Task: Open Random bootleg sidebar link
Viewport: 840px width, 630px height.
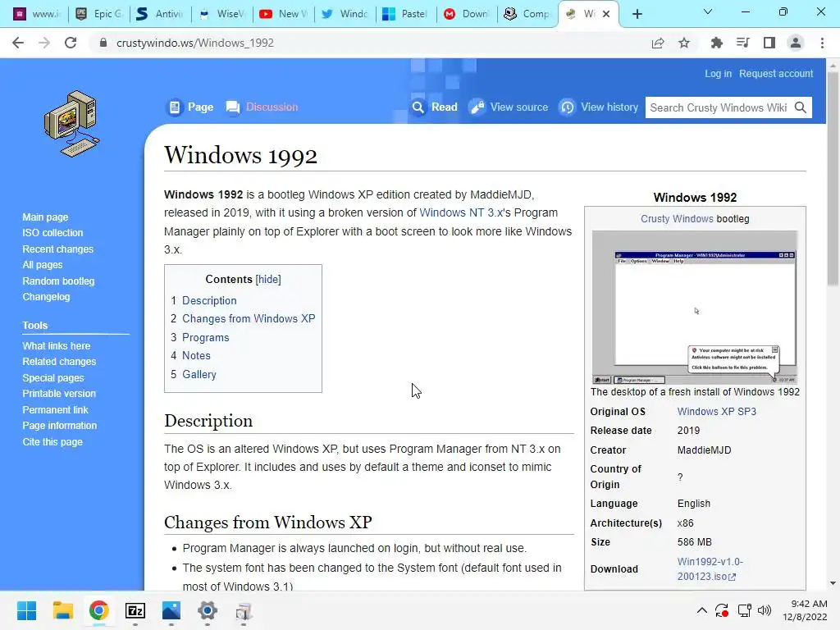Action: [58, 281]
